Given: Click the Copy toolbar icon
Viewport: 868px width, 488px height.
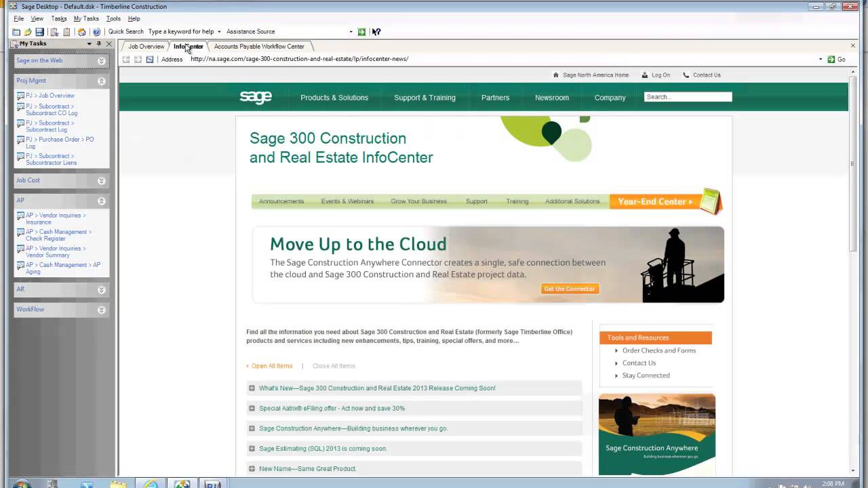Looking at the screenshot, I should pyautogui.click(x=54, y=32).
